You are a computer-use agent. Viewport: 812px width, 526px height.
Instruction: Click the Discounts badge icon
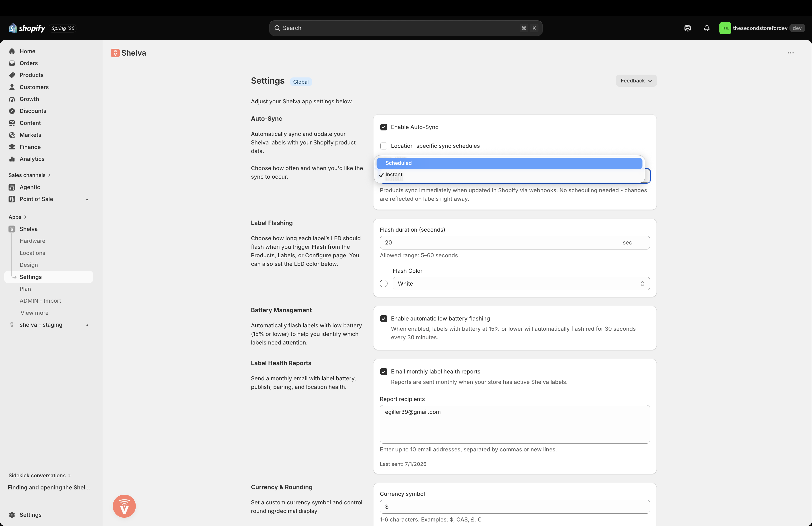pyautogui.click(x=12, y=111)
